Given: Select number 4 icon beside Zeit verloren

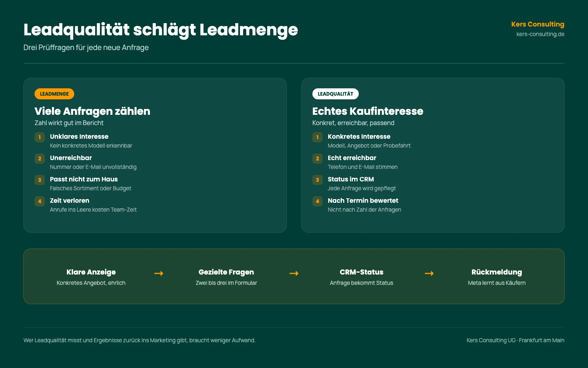Looking at the screenshot, I should pos(40,201).
